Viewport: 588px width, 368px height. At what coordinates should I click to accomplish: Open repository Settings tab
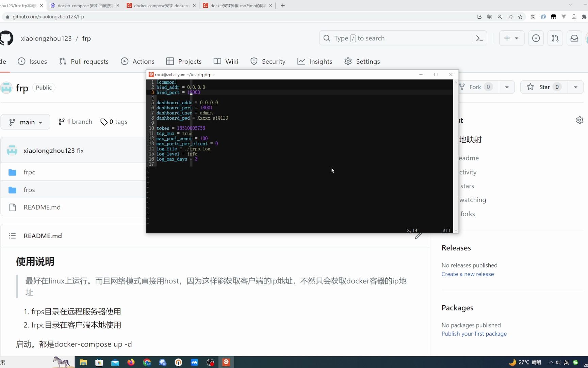tap(362, 61)
